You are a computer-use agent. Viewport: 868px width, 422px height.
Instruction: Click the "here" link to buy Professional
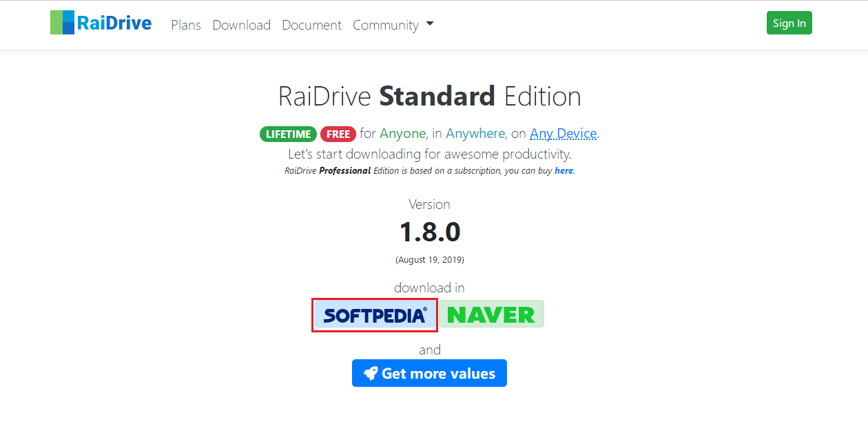(564, 170)
